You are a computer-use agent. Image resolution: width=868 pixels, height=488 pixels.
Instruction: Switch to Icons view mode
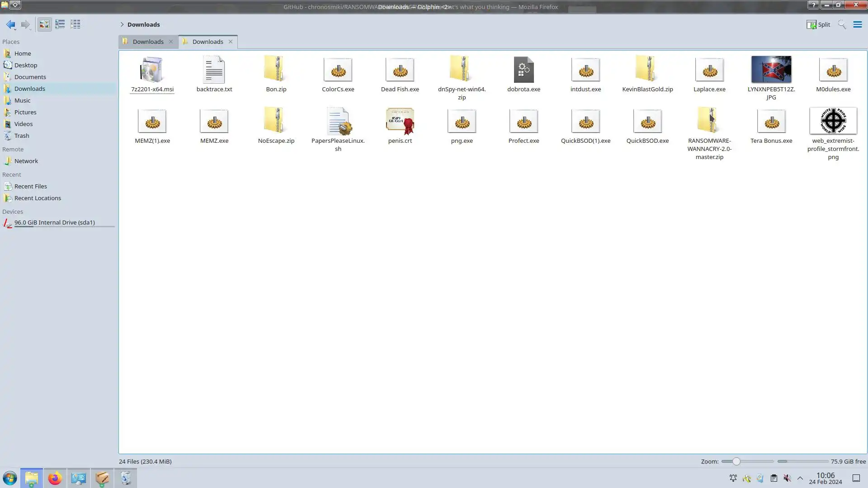44,24
